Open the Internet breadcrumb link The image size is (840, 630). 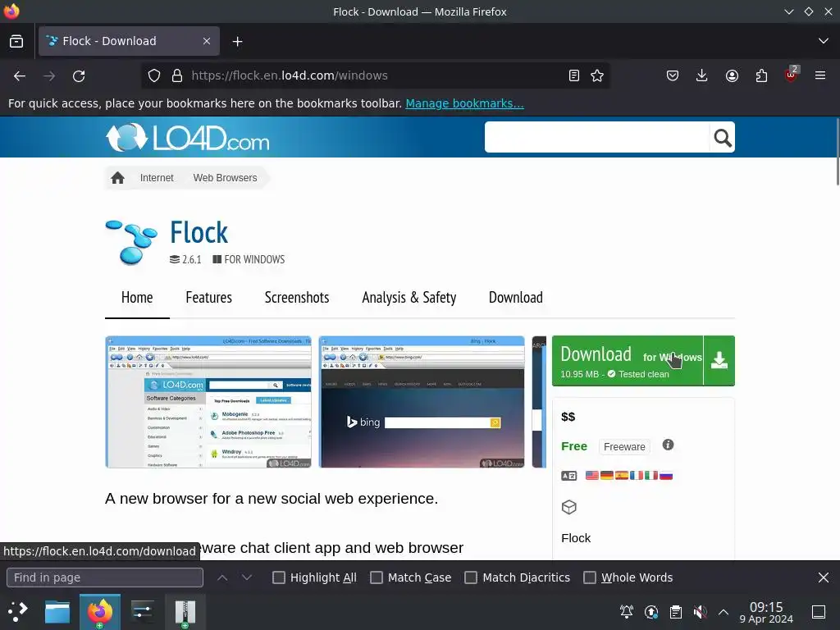click(x=157, y=178)
